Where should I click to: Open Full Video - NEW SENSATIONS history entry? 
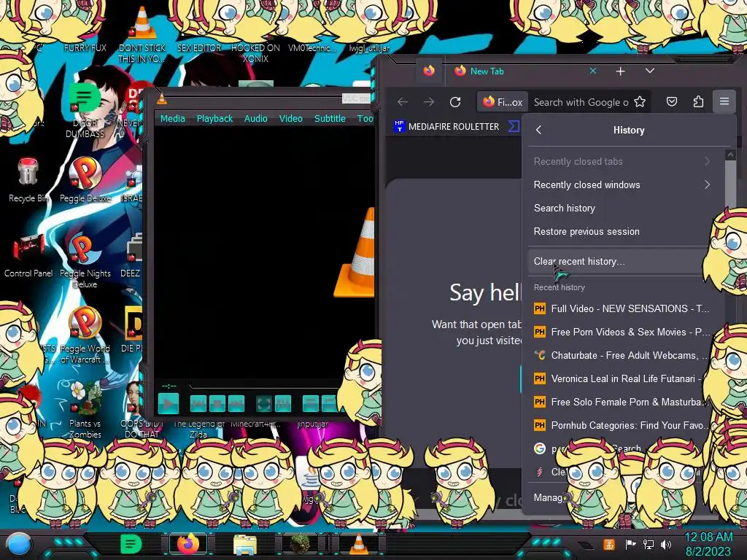[623, 308]
